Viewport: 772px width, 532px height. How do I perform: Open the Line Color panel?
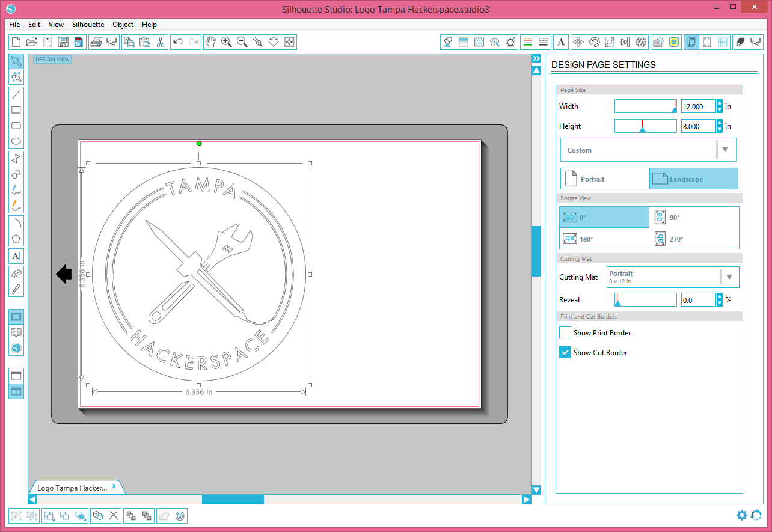pyautogui.click(x=528, y=42)
